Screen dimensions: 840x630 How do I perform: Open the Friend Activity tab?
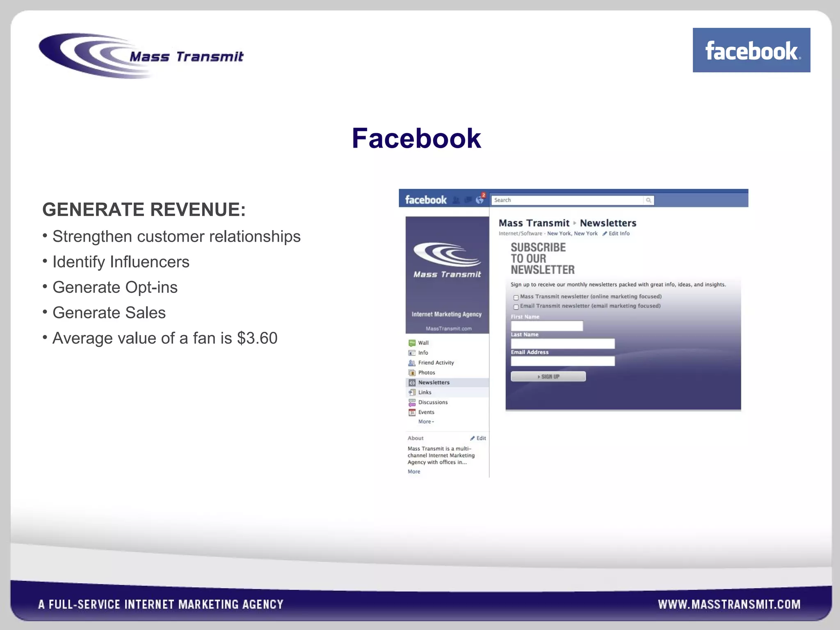(436, 363)
